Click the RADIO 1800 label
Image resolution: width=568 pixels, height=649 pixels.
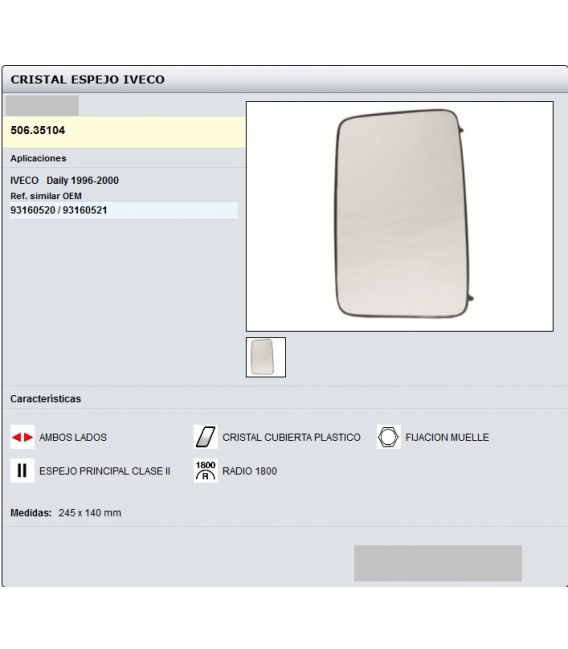(250, 471)
